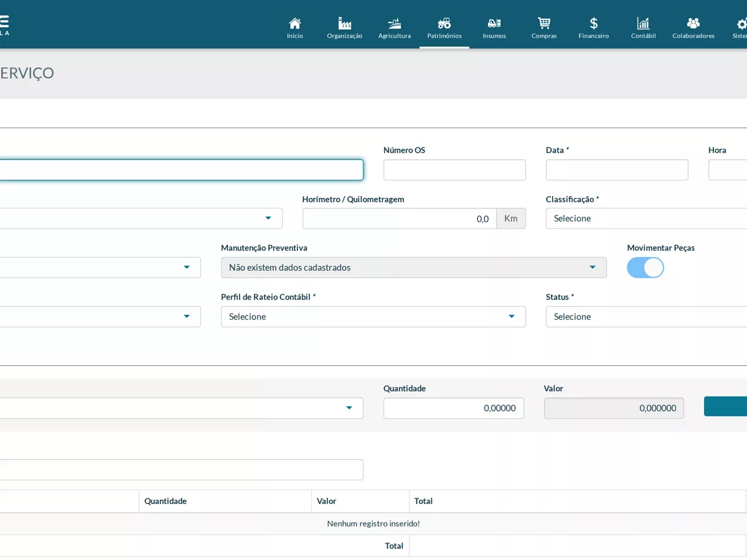Click the Total label in table footer
The height and width of the screenshot is (560, 747).
[x=394, y=546]
